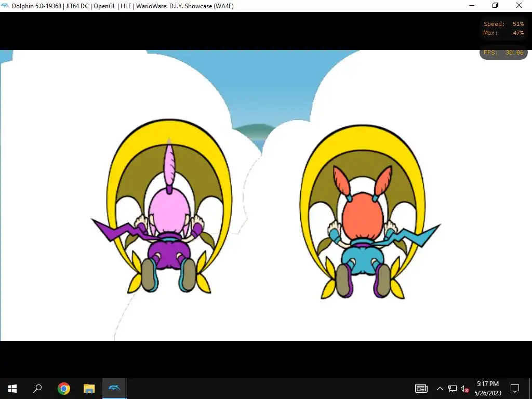Click the Dolphin logo in title bar
The width and height of the screenshot is (532, 399).
tap(5, 6)
